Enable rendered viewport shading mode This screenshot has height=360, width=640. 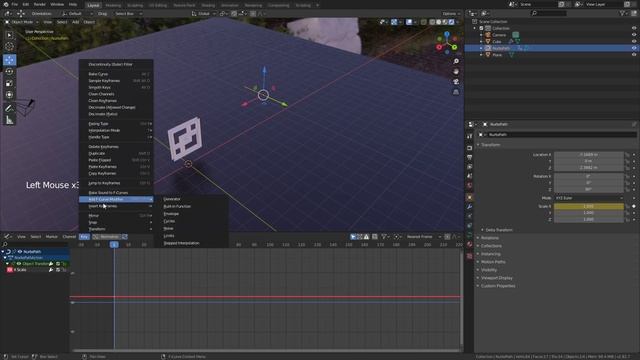coord(451,22)
